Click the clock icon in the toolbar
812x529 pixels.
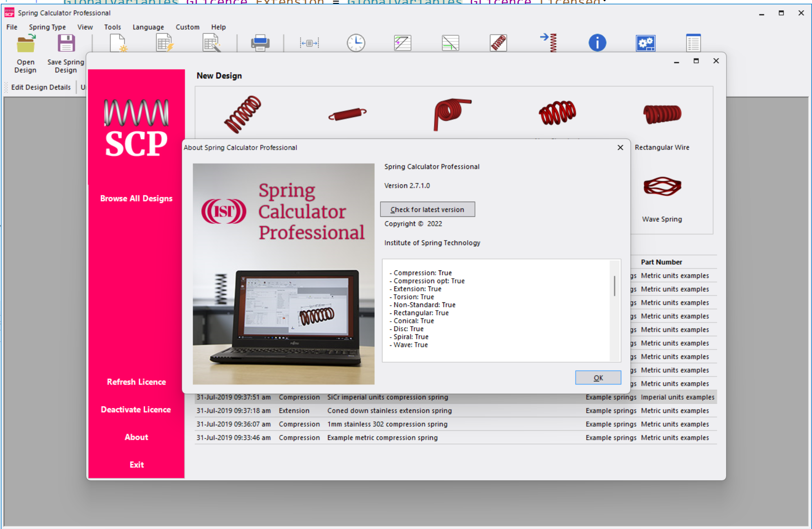[x=356, y=43]
